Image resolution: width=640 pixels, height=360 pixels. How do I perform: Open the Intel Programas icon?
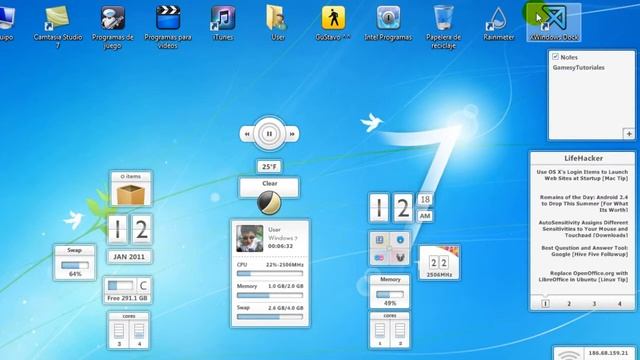pos(388,18)
